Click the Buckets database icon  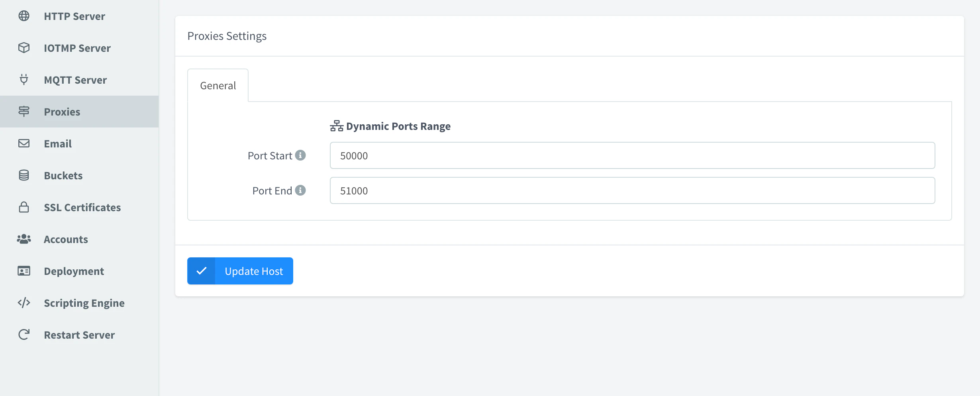tap(24, 175)
